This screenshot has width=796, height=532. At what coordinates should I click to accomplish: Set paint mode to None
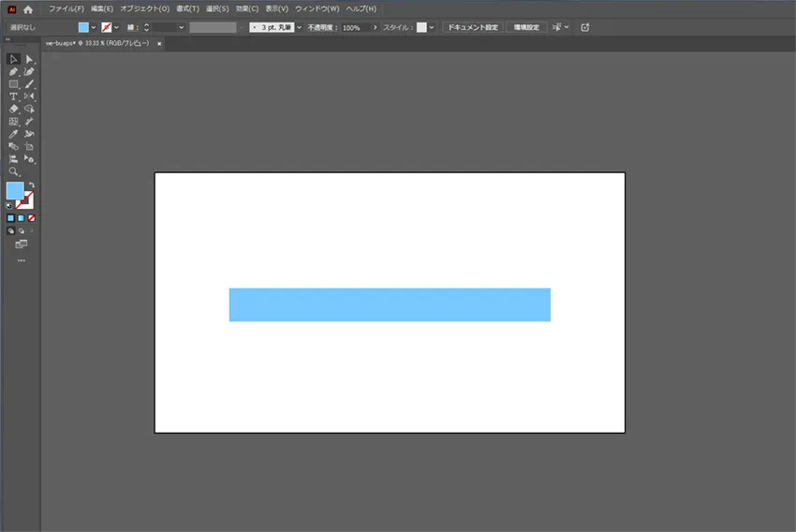coord(31,218)
